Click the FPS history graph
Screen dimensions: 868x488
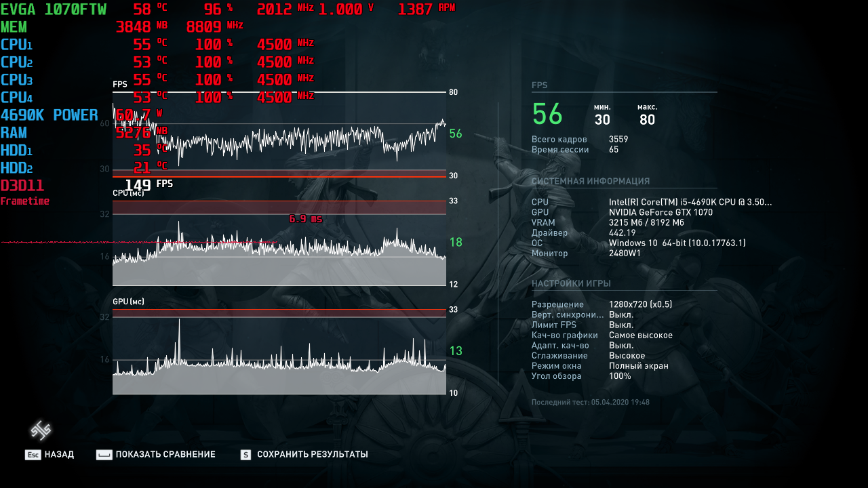point(279,134)
